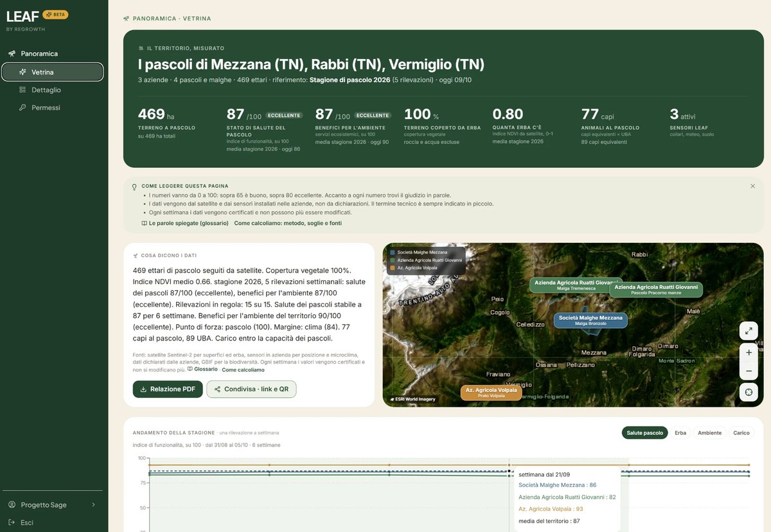
Task: Open 'Le parole spiegate (glossario)' link
Action: (x=185, y=223)
